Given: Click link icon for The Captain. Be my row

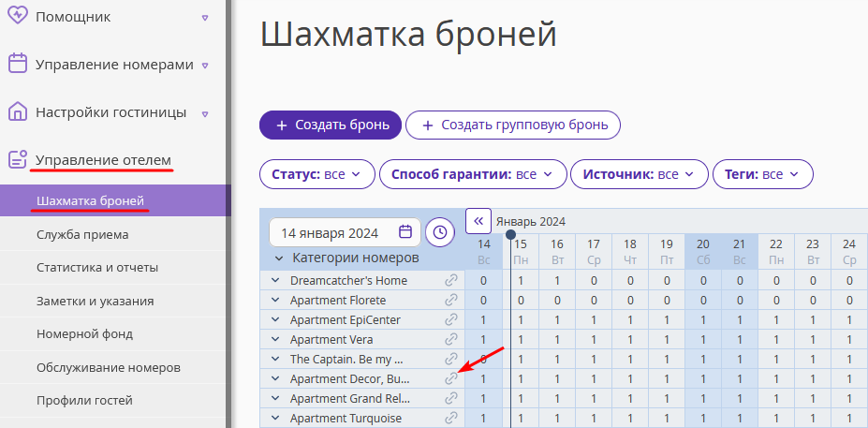Looking at the screenshot, I should (451, 359).
